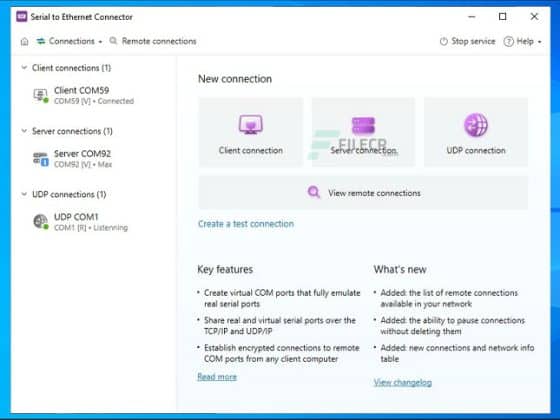Click 'Share real and virtual serial ports' text
The width and height of the screenshot is (560, 420).
click(280, 326)
